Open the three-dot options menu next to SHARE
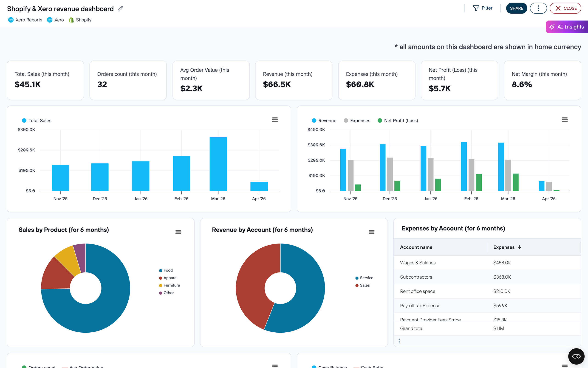This screenshot has height=368, width=588. coord(538,8)
